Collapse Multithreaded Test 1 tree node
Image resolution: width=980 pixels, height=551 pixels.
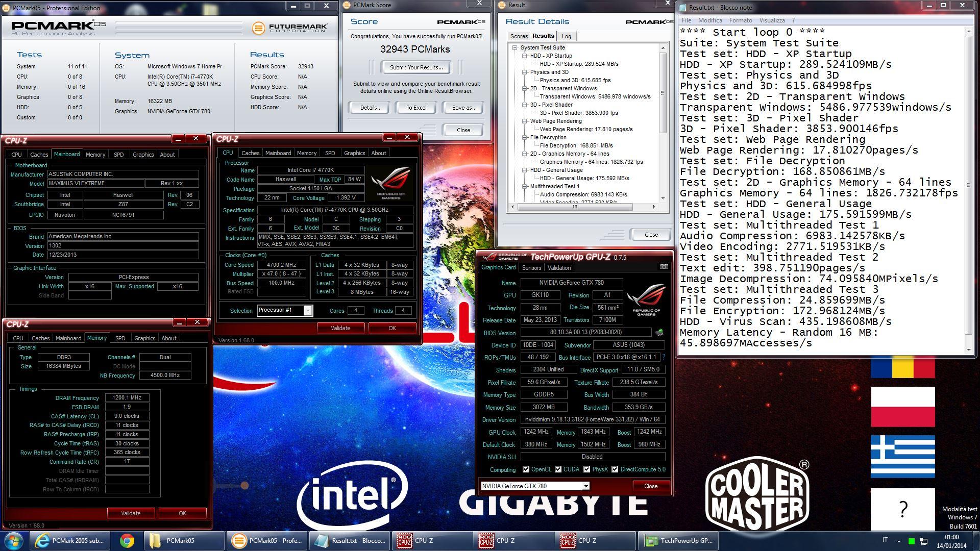[524, 186]
